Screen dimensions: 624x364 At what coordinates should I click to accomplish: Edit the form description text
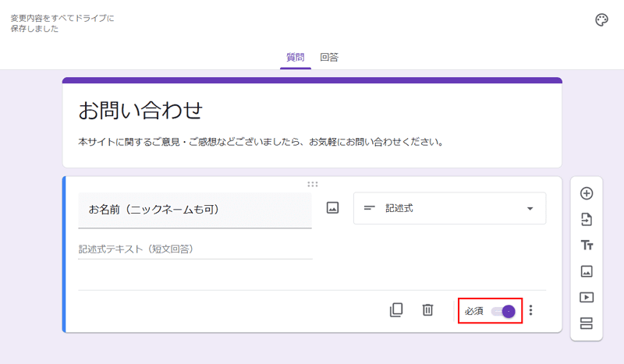point(261,142)
